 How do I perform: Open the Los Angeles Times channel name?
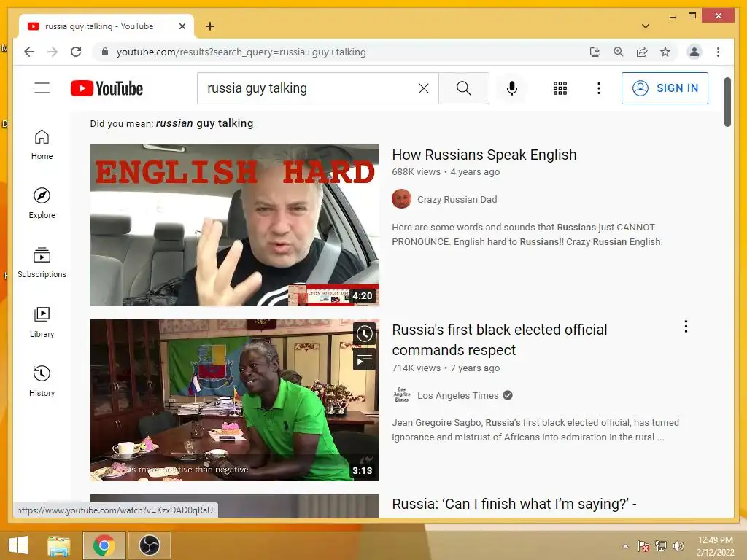click(458, 396)
